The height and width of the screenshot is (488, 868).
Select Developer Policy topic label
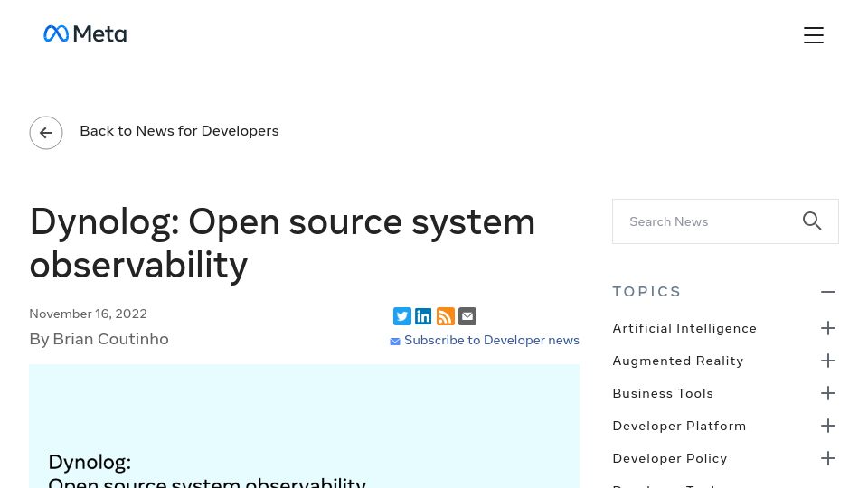(670, 459)
